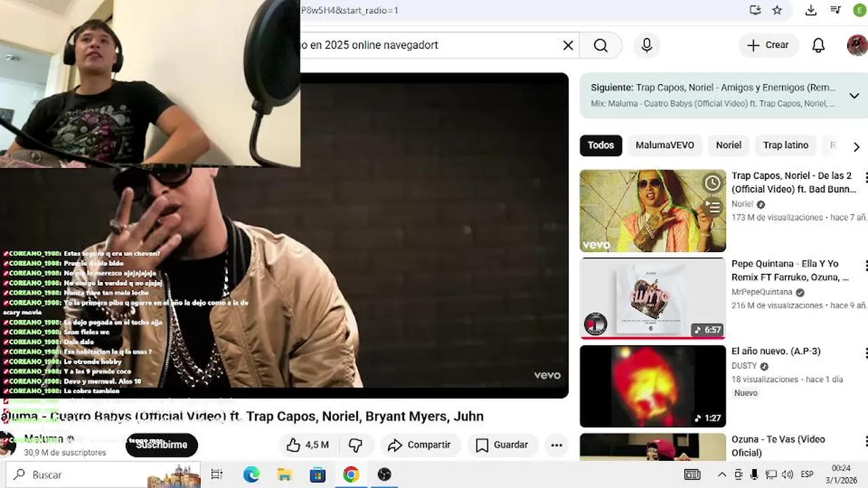Click the MrPepeQuintana channel name
The image size is (868, 488).
click(x=762, y=292)
